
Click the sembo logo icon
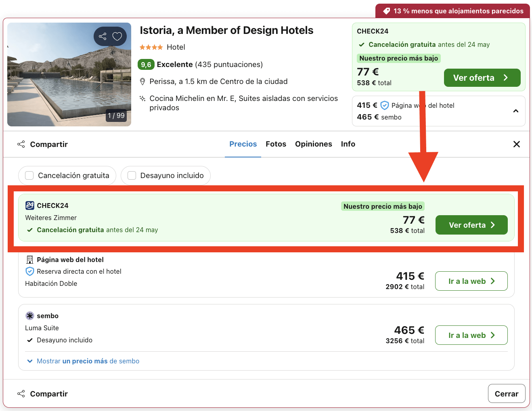tap(30, 316)
